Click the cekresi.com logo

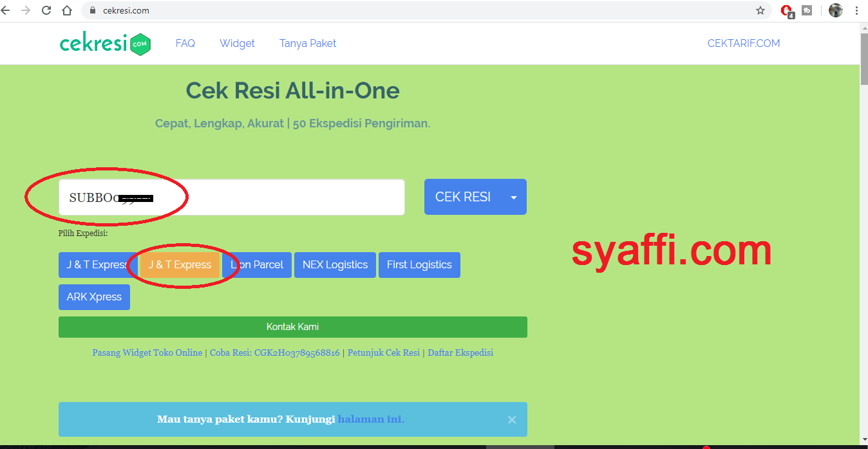pos(106,44)
